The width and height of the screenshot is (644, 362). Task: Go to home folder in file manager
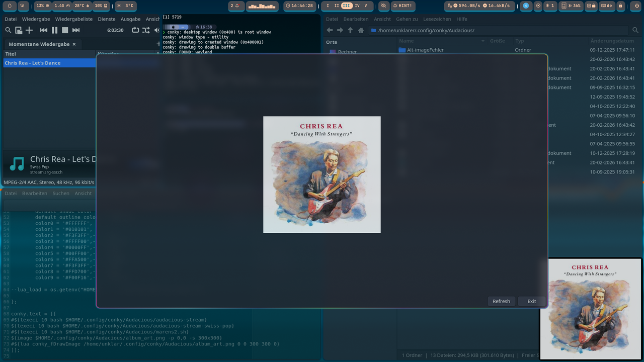[361, 30]
